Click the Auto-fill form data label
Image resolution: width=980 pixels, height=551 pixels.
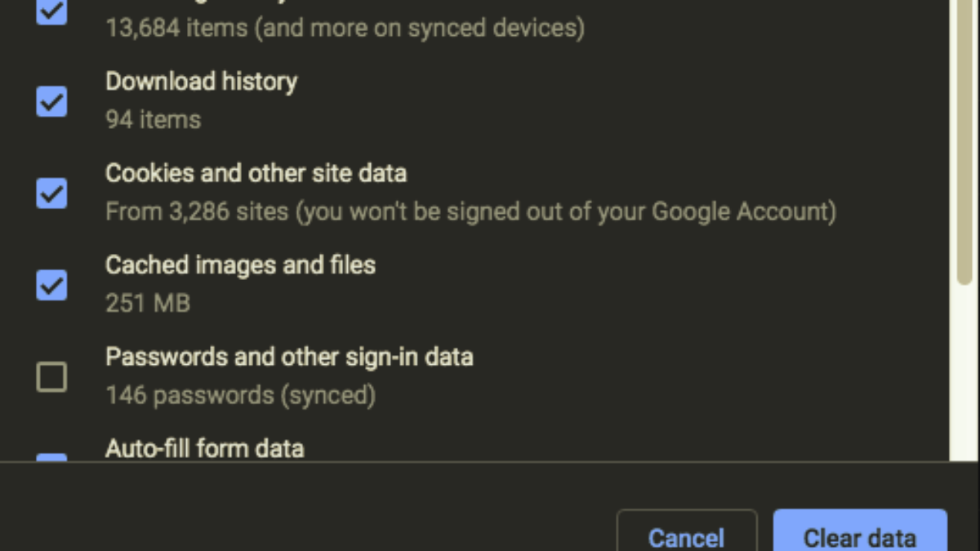click(x=204, y=448)
